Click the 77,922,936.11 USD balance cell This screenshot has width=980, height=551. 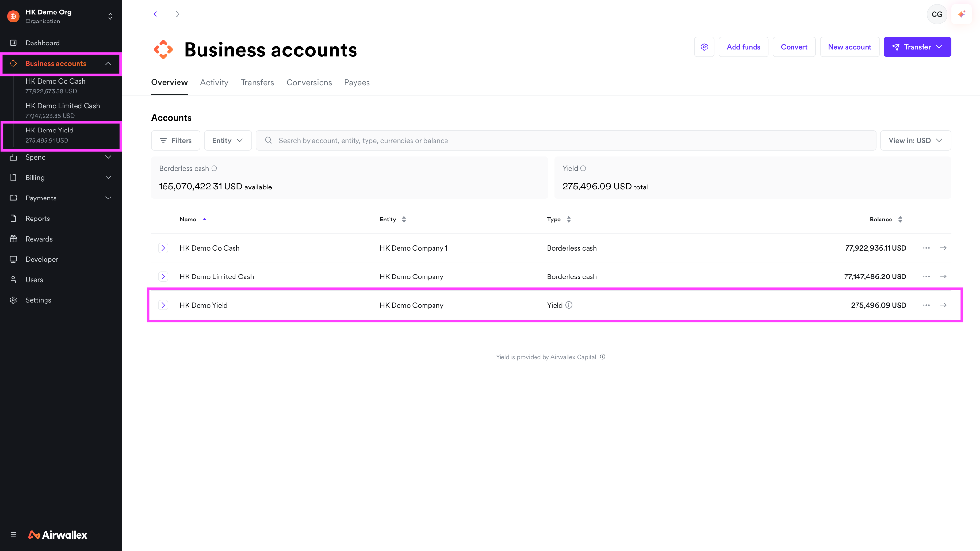click(x=876, y=248)
